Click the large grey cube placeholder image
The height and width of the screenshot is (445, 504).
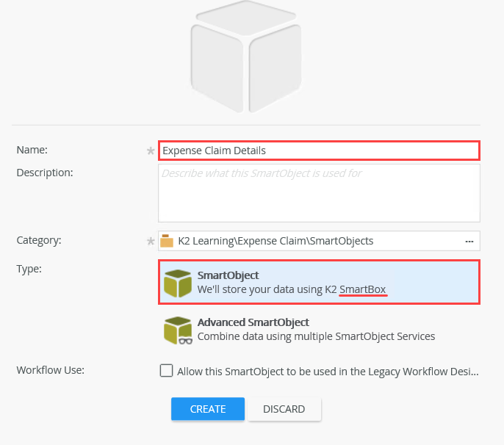[246, 57]
